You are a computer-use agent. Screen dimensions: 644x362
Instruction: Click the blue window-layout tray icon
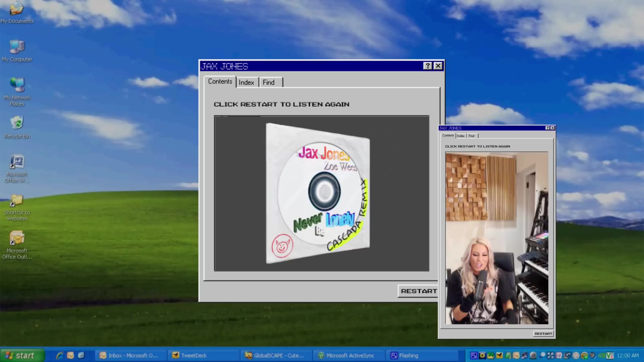474,355
